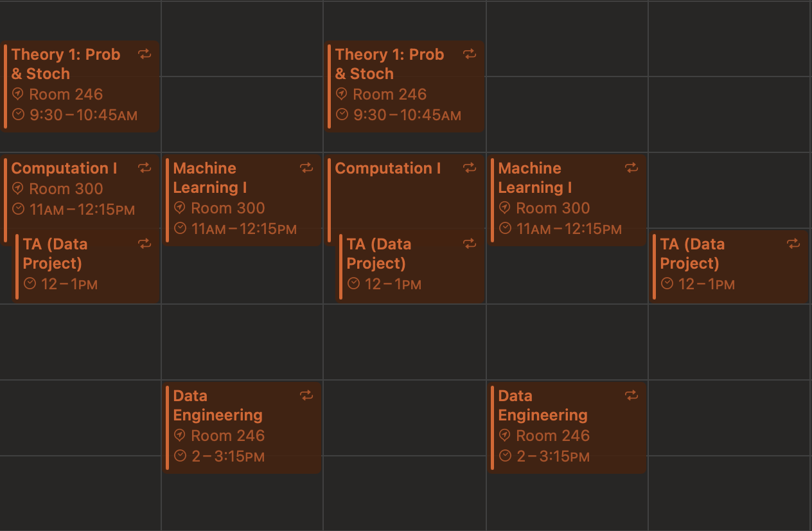Screen dimensions: 812x531
Task: Click Room 300 text in left Machine Learning I event
Action: [x=228, y=208]
